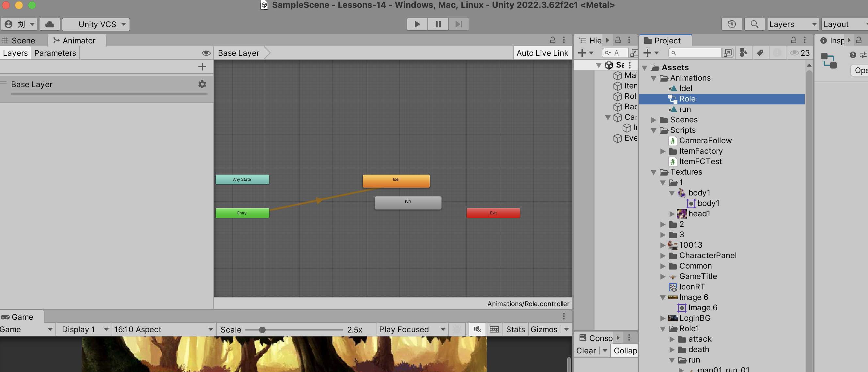The height and width of the screenshot is (372, 868).
Task: Toggle Gizmos in Game view
Action: click(x=544, y=329)
